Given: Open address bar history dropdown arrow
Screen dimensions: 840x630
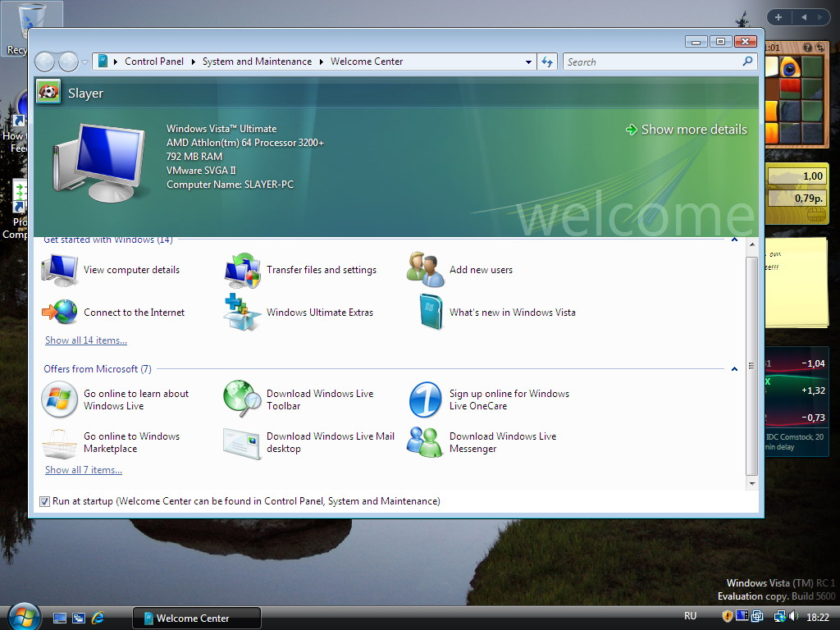Looking at the screenshot, I should click(x=528, y=62).
